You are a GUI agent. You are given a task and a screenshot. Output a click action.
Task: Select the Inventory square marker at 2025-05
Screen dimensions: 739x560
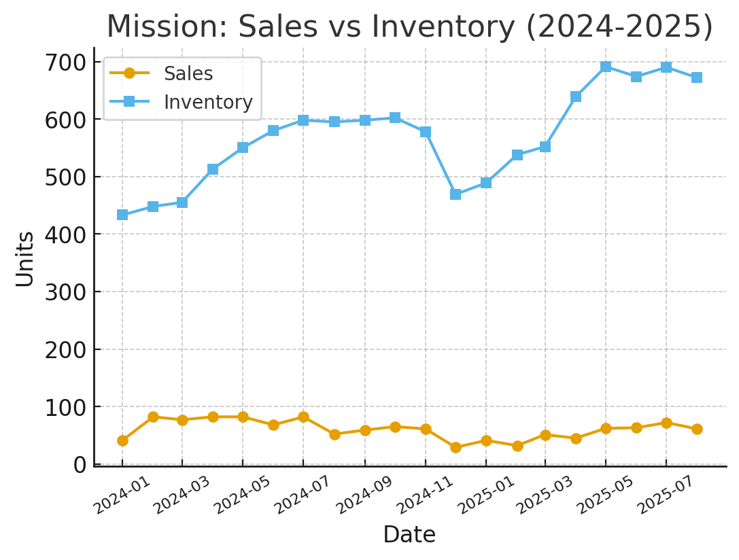point(606,67)
